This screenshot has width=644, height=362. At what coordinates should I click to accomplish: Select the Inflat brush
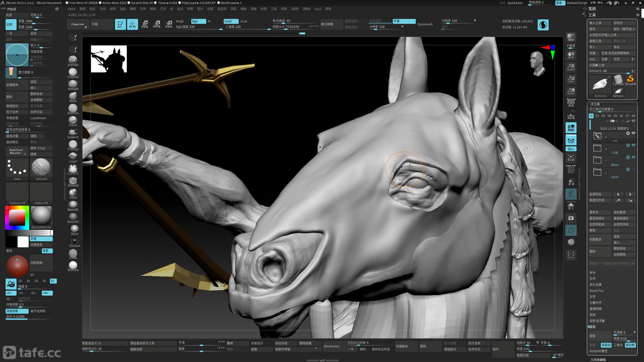73,193
